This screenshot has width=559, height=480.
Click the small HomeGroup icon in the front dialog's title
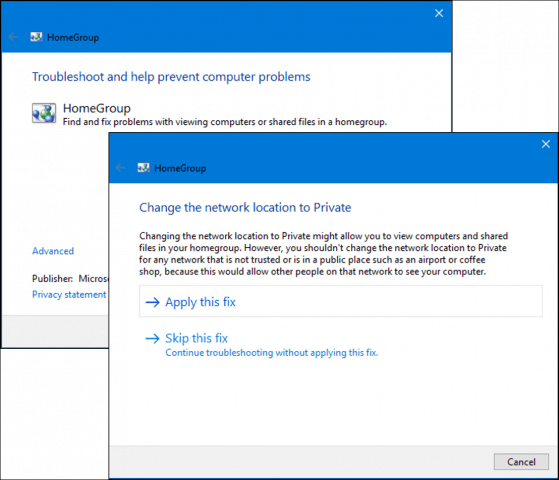(144, 168)
